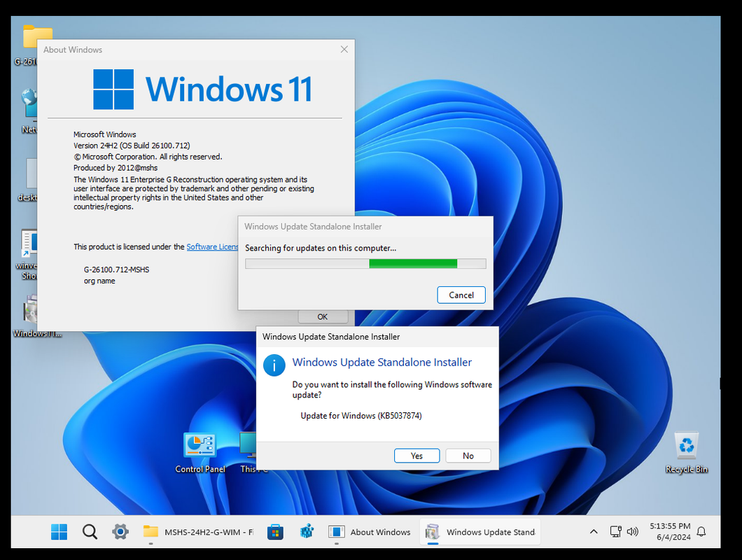
Task: Click the Windows 11 logo in About dialog
Action: click(x=202, y=89)
